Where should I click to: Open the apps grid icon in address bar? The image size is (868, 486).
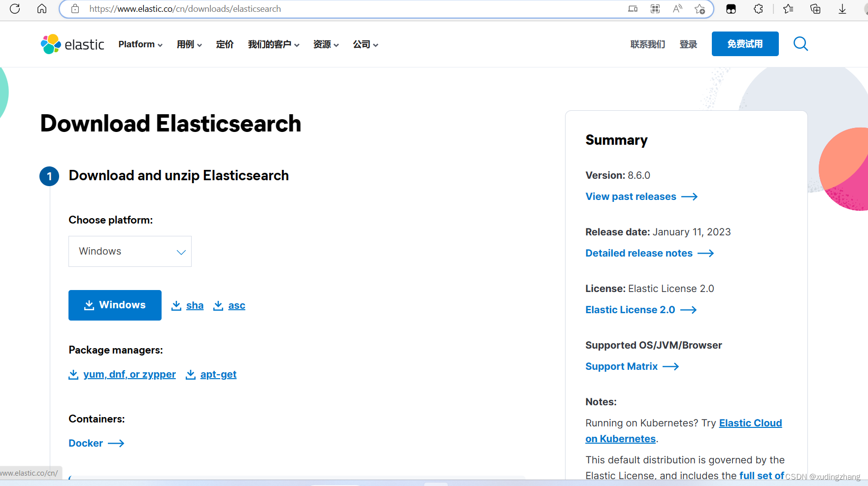(655, 8)
